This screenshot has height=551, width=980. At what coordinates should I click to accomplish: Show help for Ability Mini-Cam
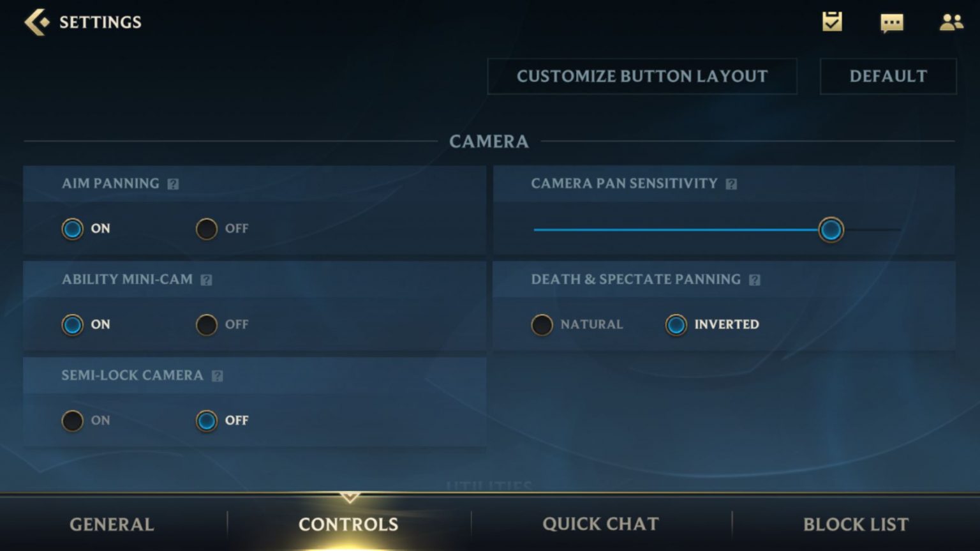(x=206, y=280)
